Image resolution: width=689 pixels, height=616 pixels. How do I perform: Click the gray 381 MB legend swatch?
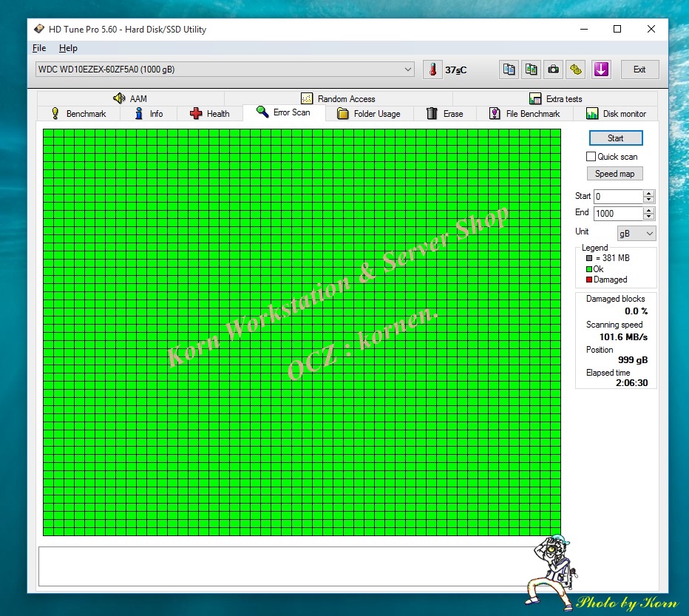tap(589, 258)
